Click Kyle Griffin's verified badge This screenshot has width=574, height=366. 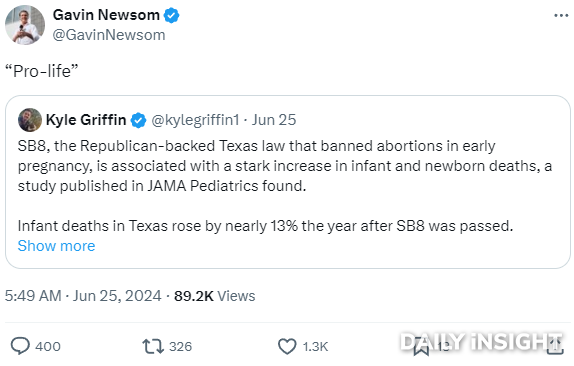click(138, 120)
